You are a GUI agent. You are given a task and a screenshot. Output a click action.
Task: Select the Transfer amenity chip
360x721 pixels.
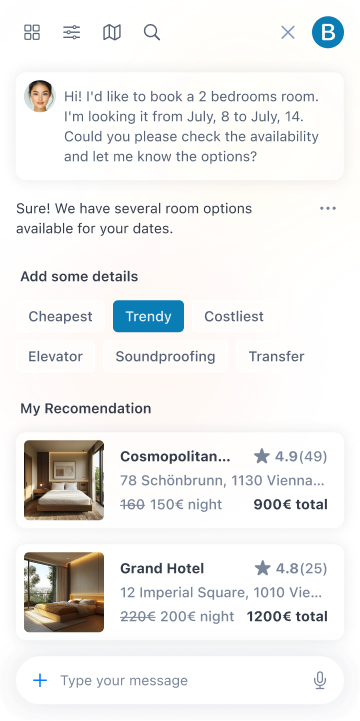pyautogui.click(x=276, y=356)
